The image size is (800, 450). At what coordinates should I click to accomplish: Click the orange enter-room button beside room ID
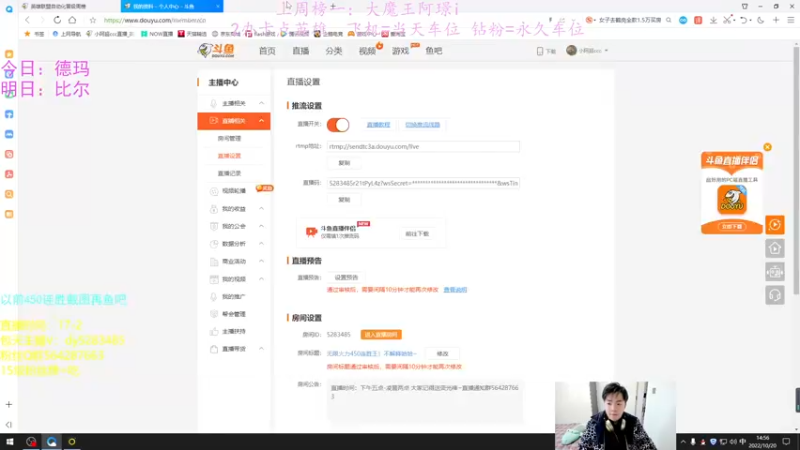point(381,335)
